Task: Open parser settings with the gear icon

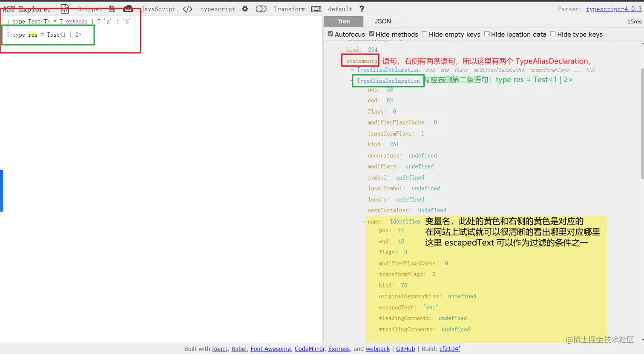Action: coord(245,9)
